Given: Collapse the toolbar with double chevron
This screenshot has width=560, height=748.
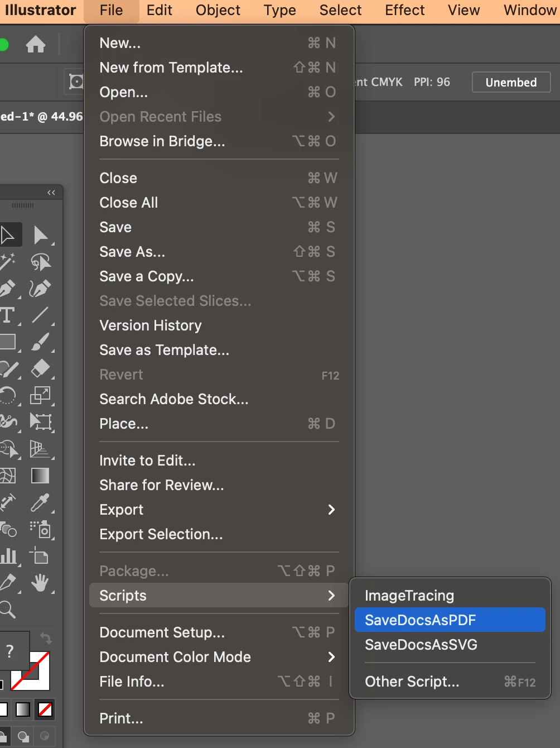Looking at the screenshot, I should pos(51,193).
